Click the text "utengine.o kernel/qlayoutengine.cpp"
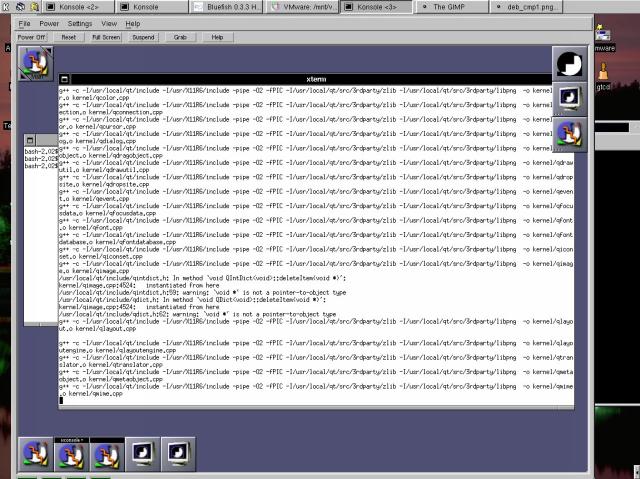640x479 pixels. tap(117, 350)
